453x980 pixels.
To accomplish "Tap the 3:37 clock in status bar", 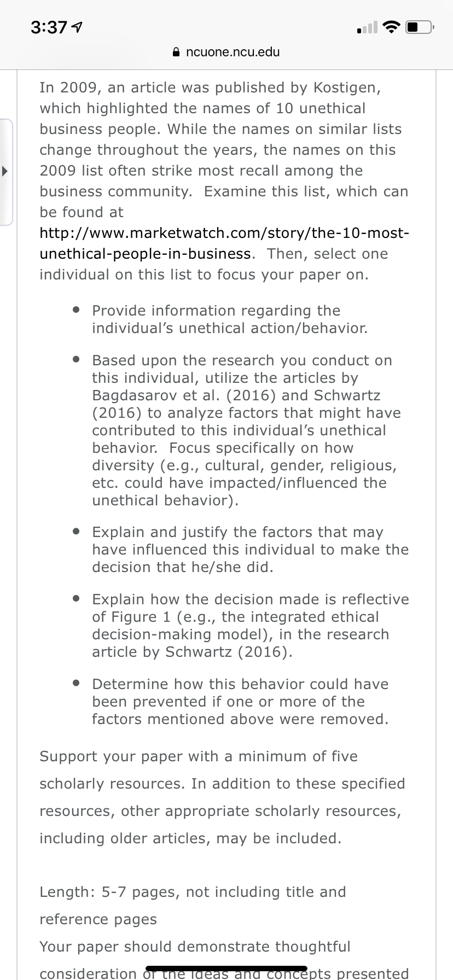I will coord(49,27).
